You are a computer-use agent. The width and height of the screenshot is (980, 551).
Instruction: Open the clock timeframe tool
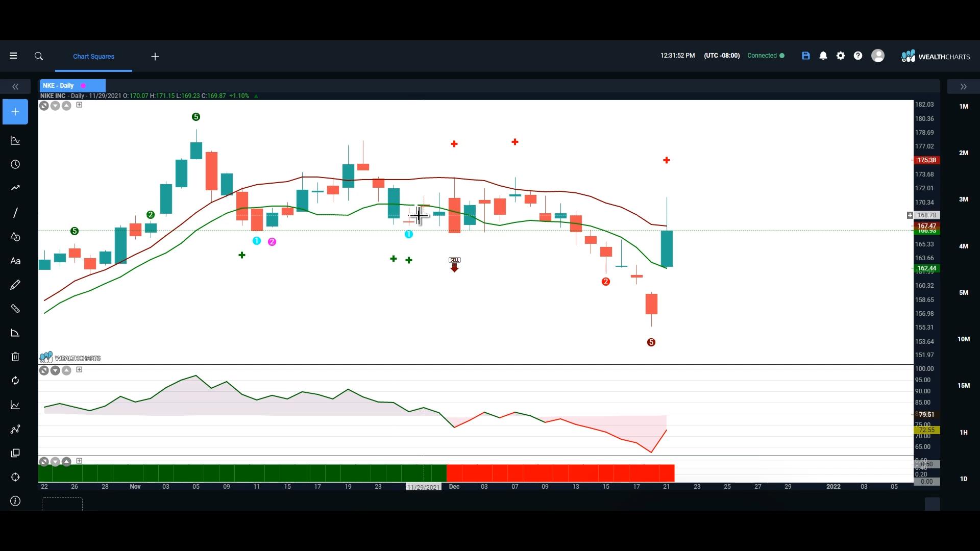click(15, 164)
